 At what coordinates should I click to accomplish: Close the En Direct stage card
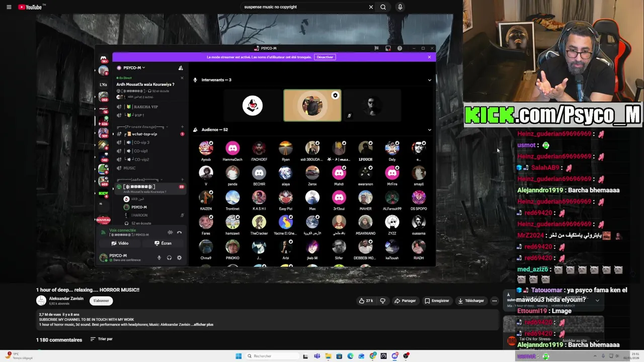182,78
